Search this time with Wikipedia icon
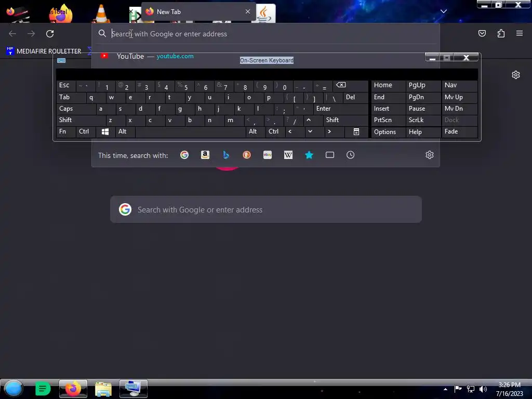The image size is (532, 399). (x=288, y=155)
